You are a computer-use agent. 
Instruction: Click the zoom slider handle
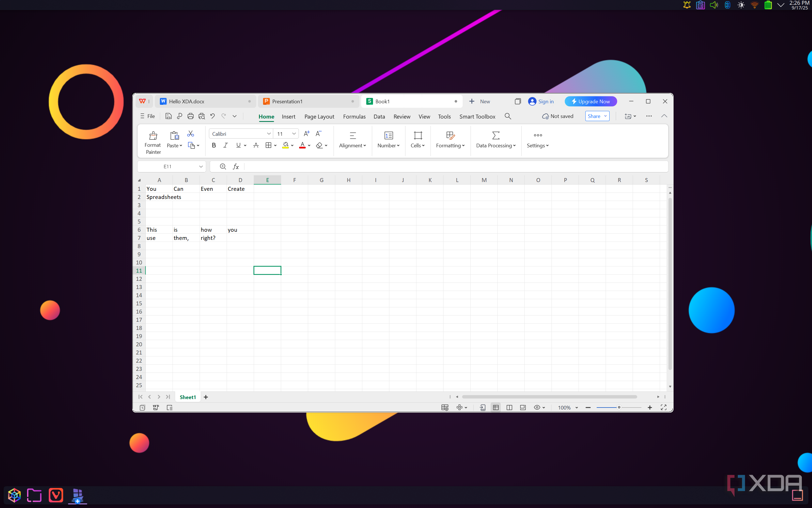(x=619, y=407)
